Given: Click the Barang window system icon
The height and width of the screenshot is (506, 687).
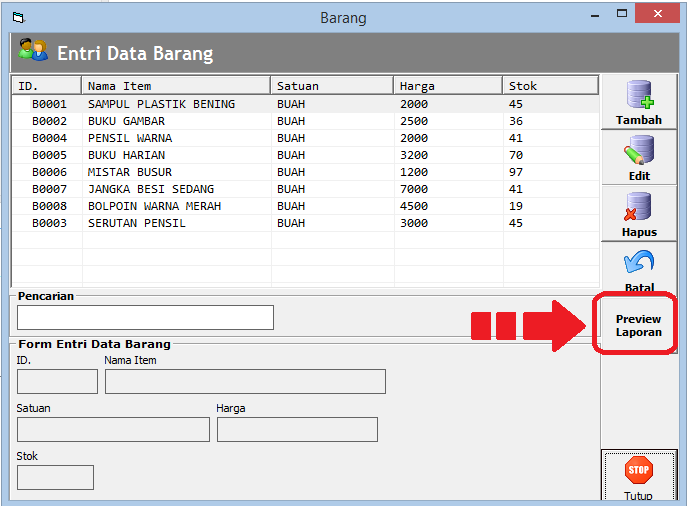Looking at the screenshot, I should tap(18, 18).
